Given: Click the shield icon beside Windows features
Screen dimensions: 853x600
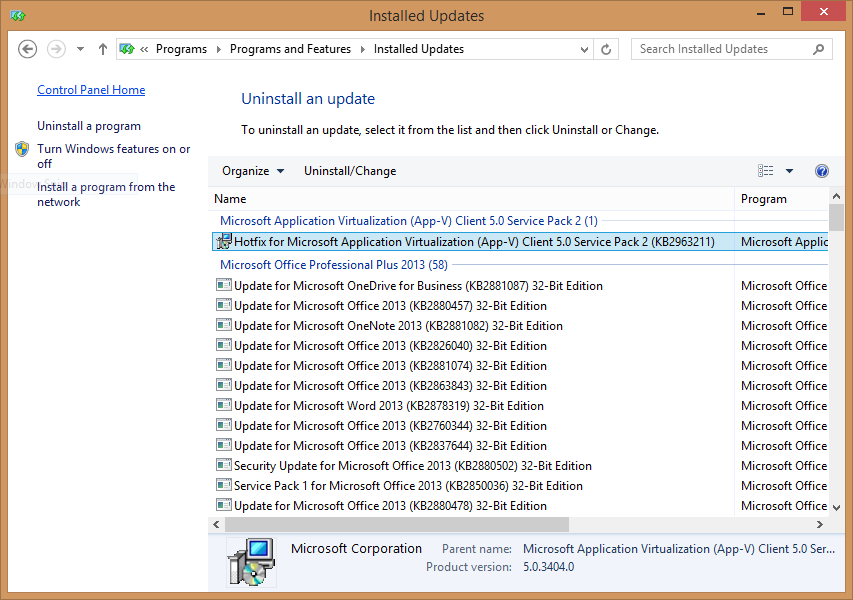Looking at the screenshot, I should click(22, 149).
